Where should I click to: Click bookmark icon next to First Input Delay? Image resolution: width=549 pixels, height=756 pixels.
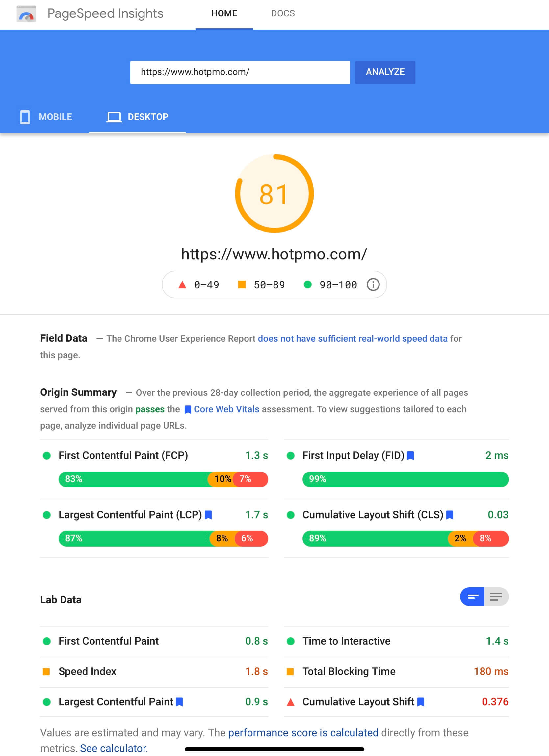410,456
